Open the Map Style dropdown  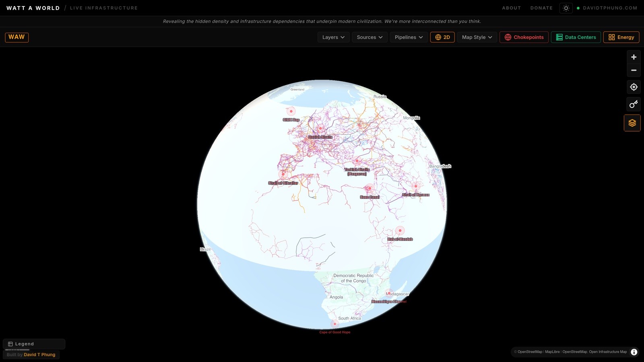pos(477,37)
